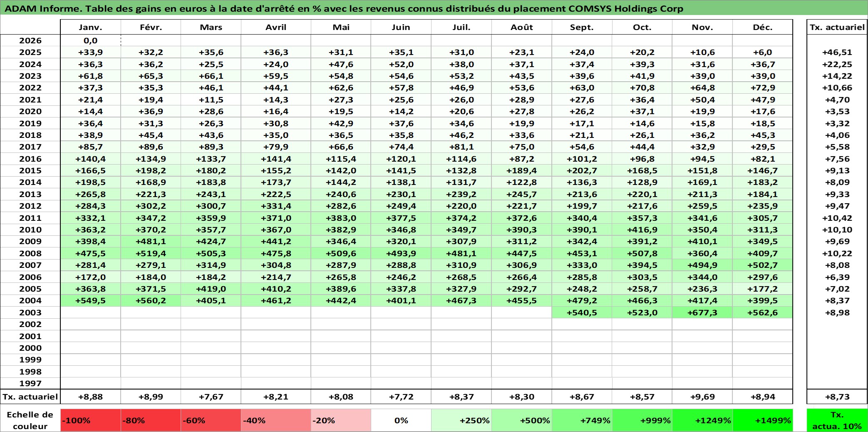Select the 0,0 cell for January 2026

[91, 40]
